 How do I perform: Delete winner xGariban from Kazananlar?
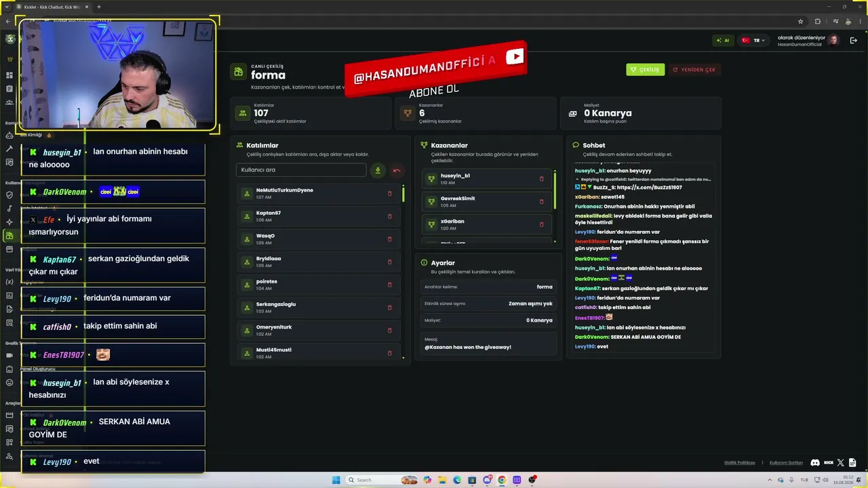click(541, 224)
